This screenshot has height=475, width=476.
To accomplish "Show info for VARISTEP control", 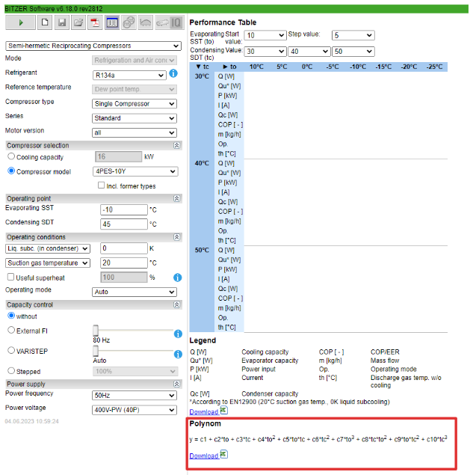I will [178, 354].
